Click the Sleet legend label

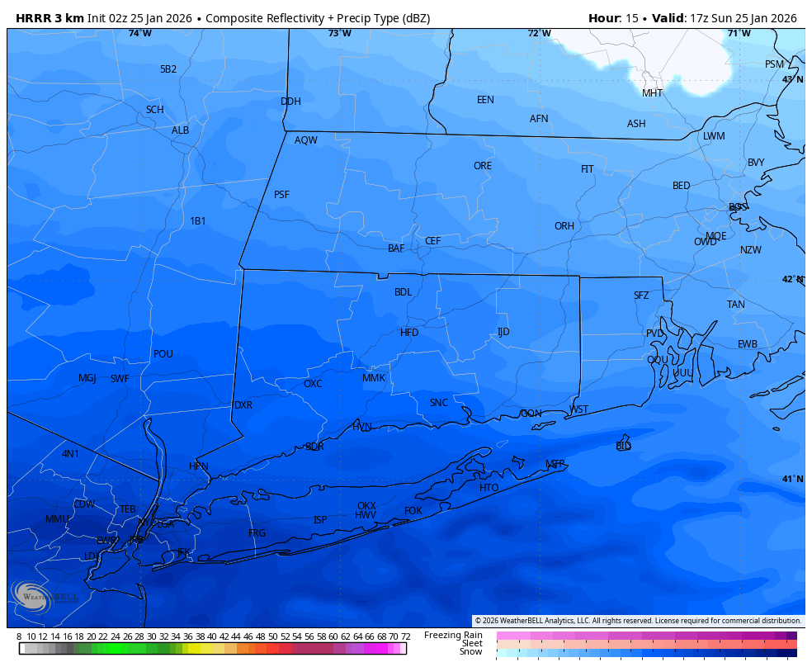pyautogui.click(x=471, y=643)
